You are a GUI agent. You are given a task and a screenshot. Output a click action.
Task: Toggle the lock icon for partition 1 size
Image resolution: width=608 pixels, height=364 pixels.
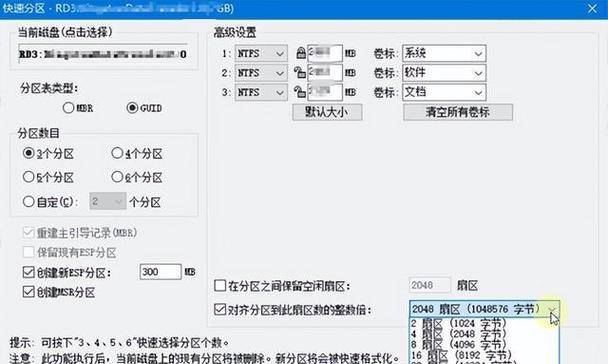301,53
